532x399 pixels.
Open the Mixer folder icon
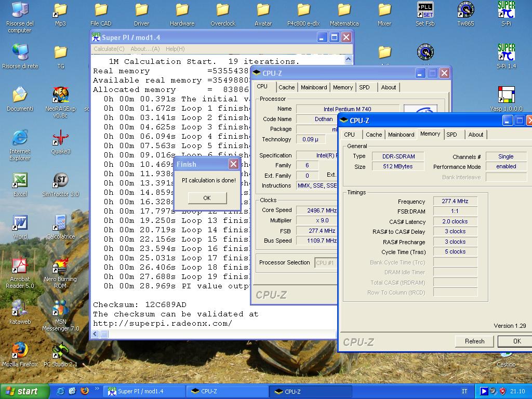[384, 10]
